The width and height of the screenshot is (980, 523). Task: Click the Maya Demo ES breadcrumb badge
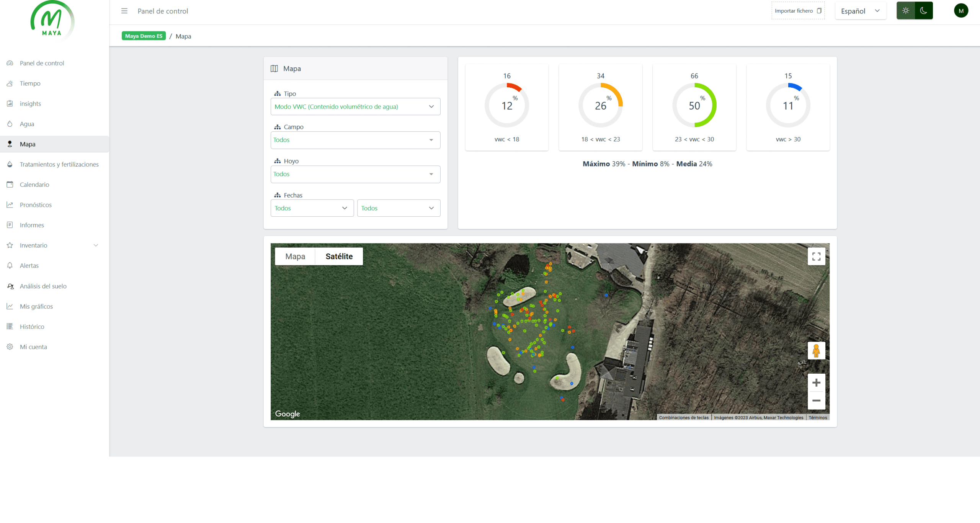[x=144, y=36]
